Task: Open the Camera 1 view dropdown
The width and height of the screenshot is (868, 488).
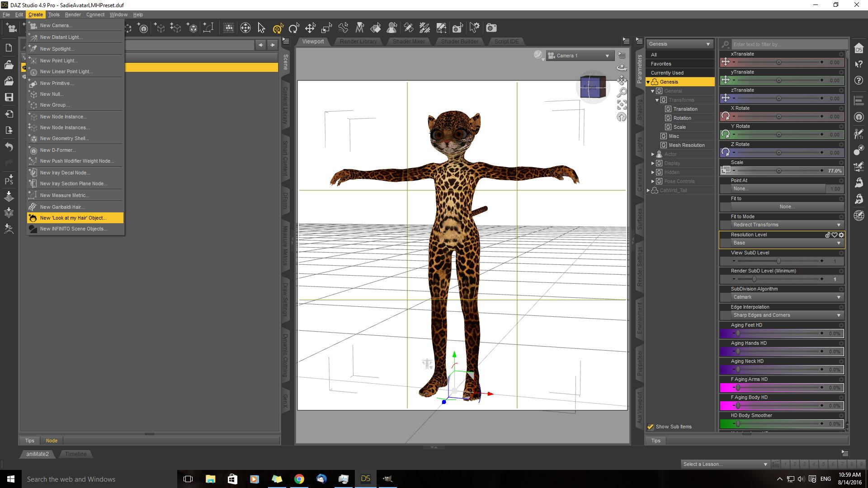Action: tap(580, 56)
